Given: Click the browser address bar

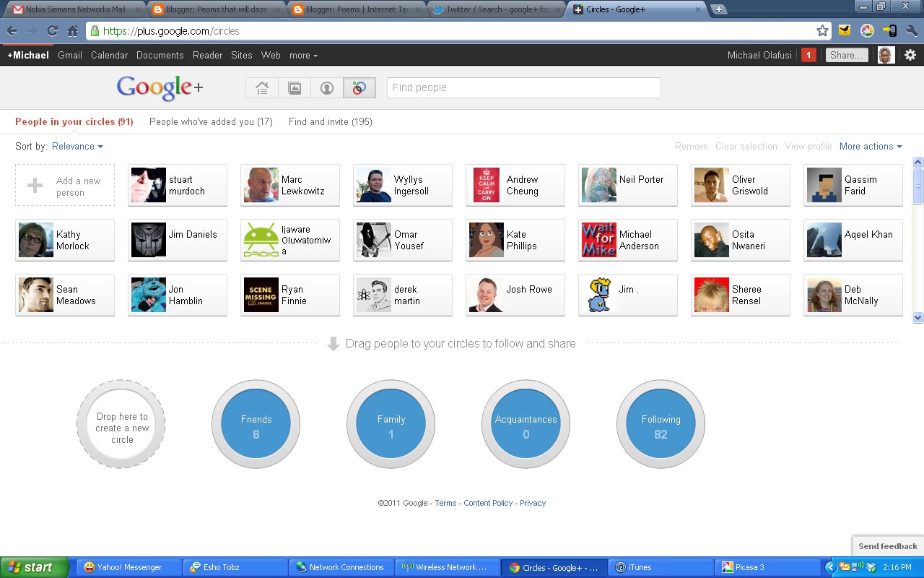Looking at the screenshot, I should point(458,31).
